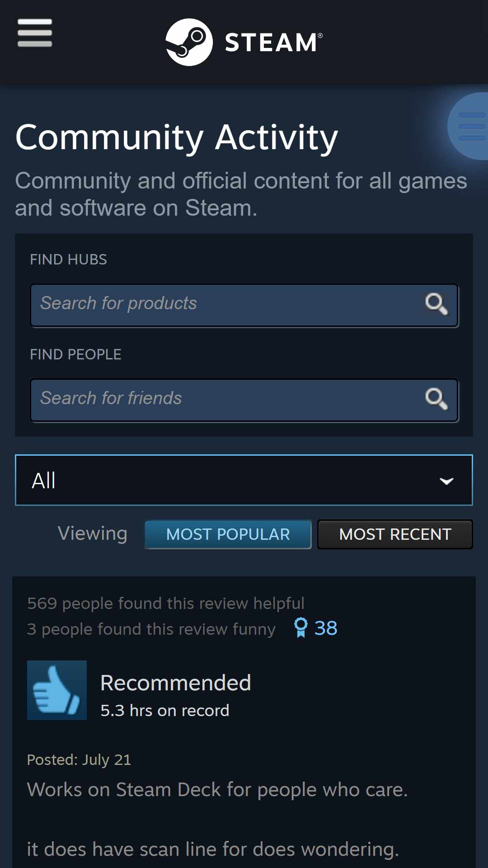The image size is (488, 868).
Task: Switch to MOST RECENT view
Action: pos(395,534)
